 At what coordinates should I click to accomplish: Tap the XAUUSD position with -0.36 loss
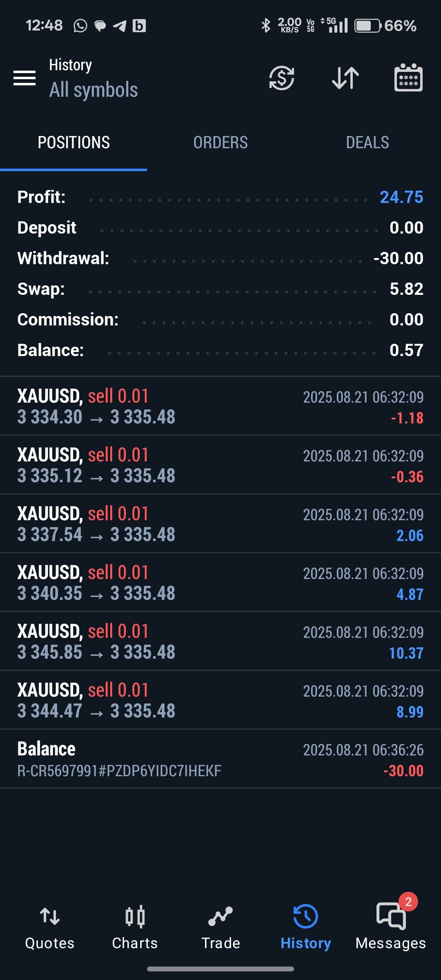coord(220,465)
